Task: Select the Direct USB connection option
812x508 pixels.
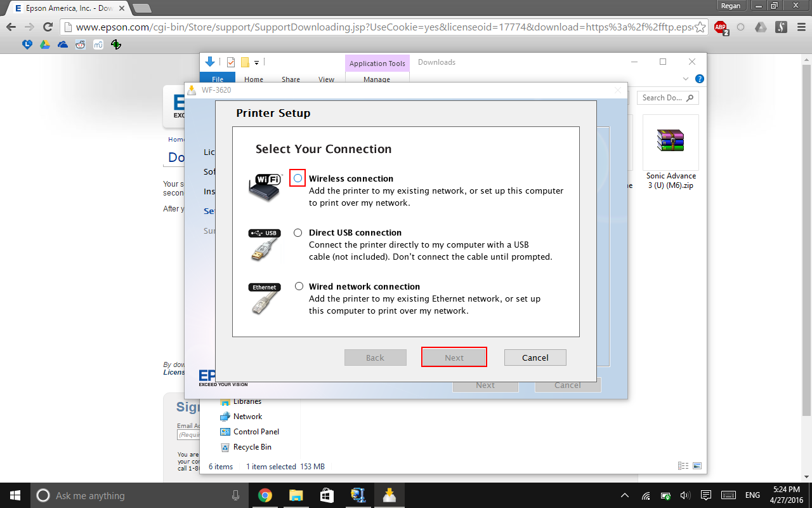Action: 298,233
